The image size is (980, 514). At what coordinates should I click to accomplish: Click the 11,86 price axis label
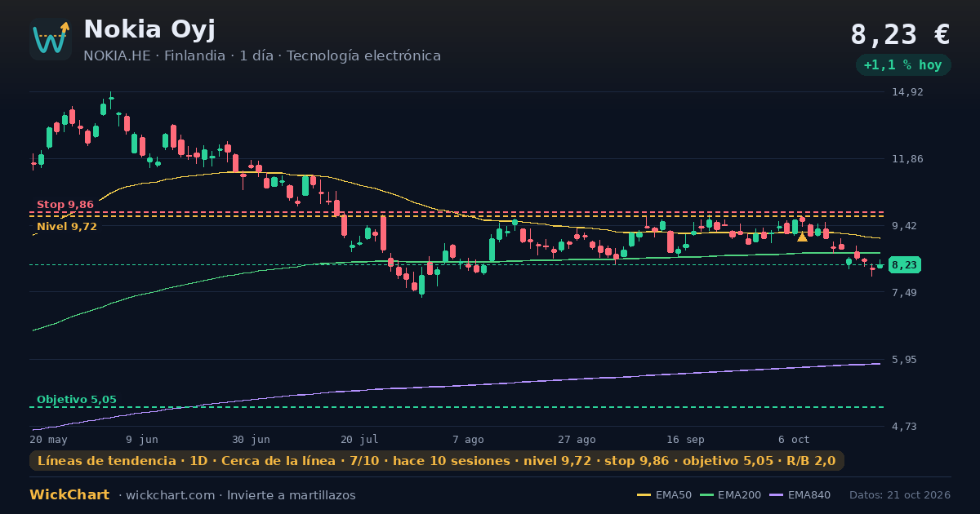tap(907, 159)
